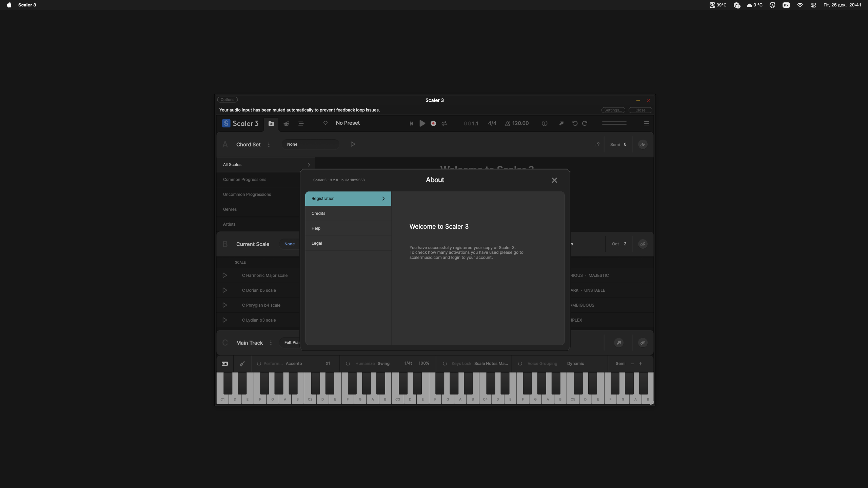
Task: Open the hamburger menu at top right
Action: (x=646, y=124)
